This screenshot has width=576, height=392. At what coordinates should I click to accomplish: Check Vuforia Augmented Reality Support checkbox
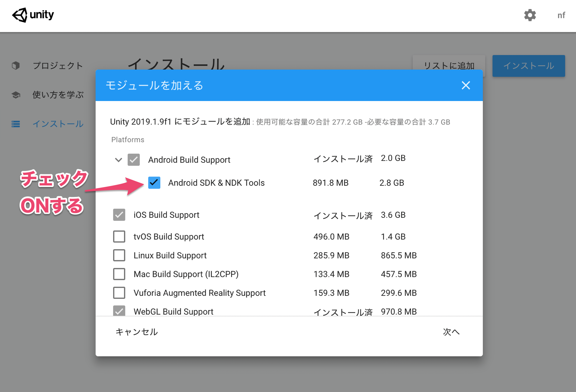pos(119,293)
